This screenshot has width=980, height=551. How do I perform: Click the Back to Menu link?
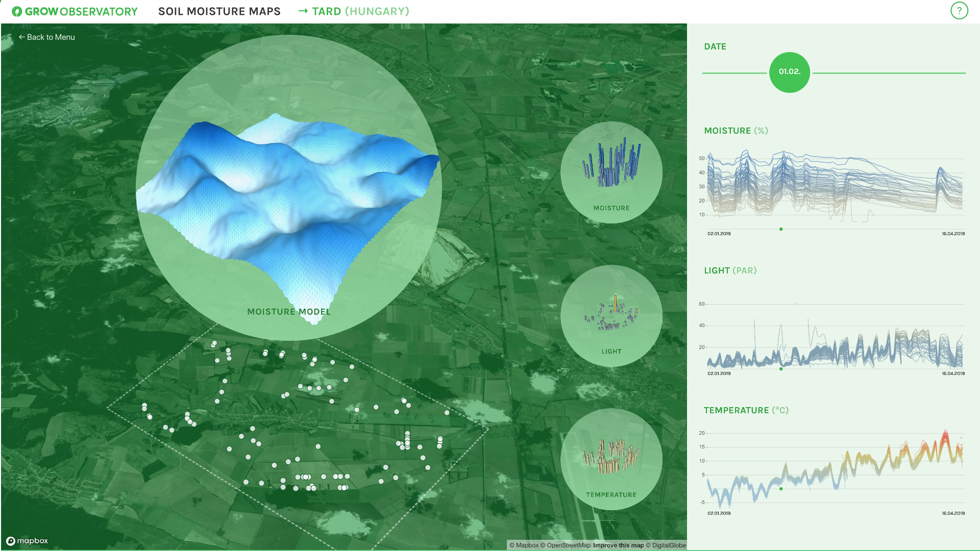pos(46,37)
